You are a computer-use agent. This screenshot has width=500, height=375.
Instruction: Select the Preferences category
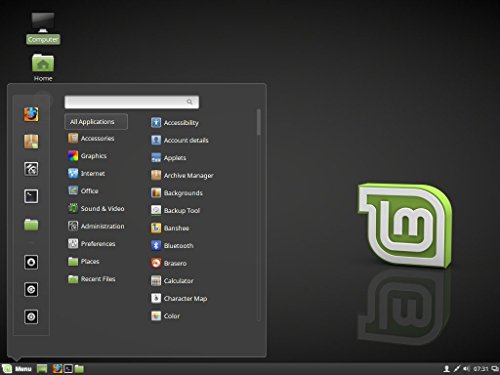click(x=92, y=244)
